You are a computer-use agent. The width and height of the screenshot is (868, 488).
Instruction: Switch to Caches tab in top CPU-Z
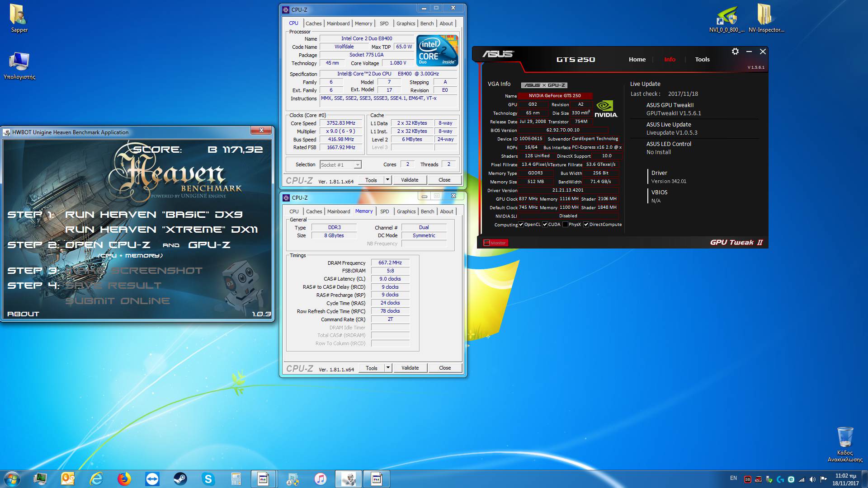313,23
